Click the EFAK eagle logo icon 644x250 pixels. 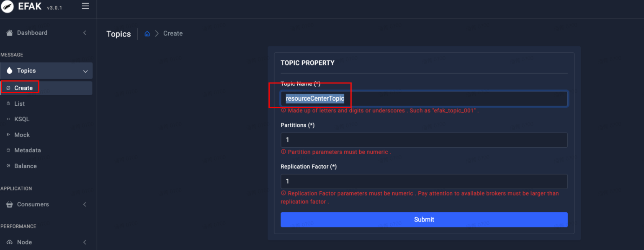click(7, 7)
